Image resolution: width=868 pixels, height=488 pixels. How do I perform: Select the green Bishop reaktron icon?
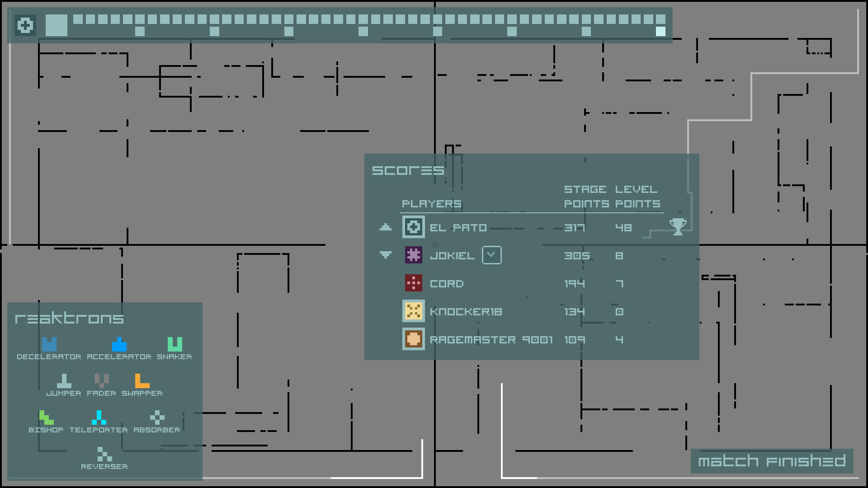click(47, 418)
